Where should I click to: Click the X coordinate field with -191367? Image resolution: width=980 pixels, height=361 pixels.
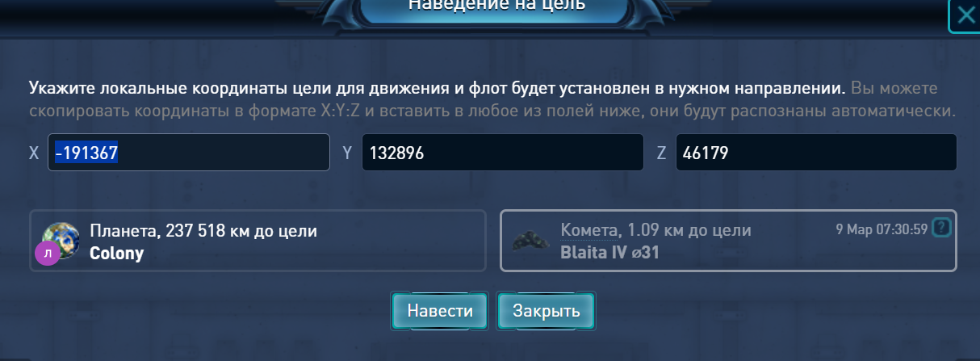(189, 152)
